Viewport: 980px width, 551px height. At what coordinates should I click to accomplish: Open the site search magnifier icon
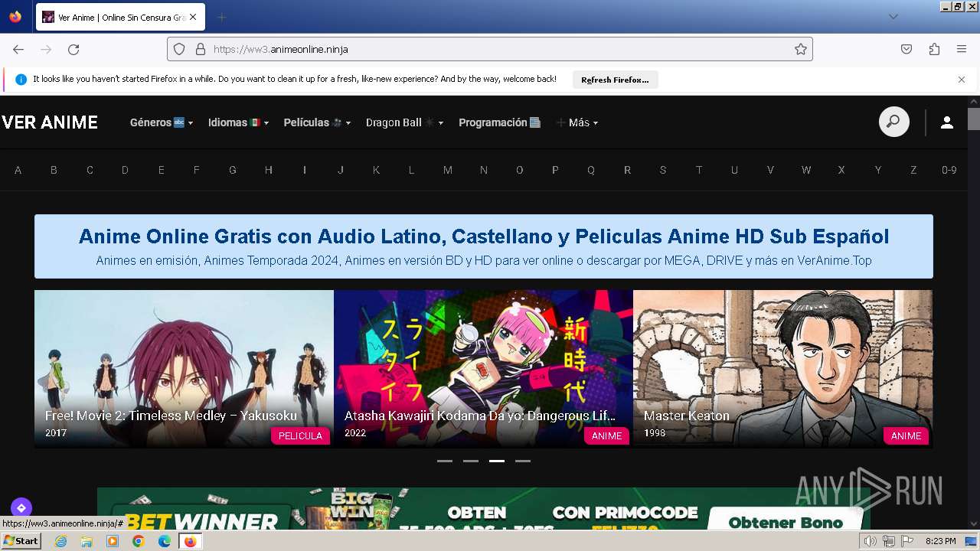[893, 122]
